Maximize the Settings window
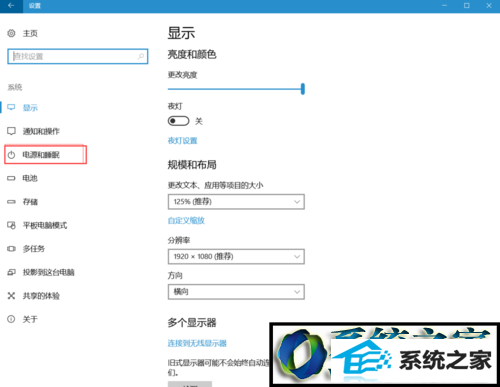This screenshot has width=500, height=387. (467, 6)
